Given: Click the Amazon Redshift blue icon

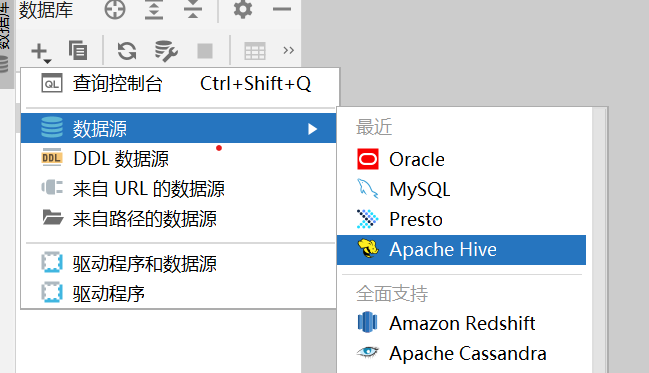Looking at the screenshot, I should click(368, 322).
